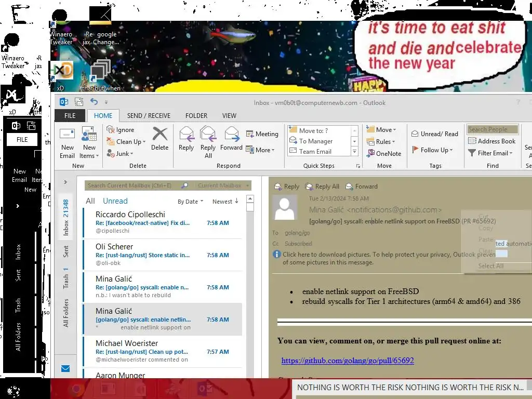This screenshot has width=532, height=399.
Task: Select Inbox 21348 in folder bar
Action: 66,218
